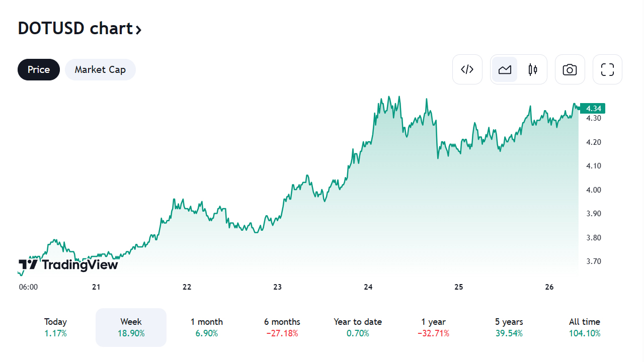Open the chart in fullscreen mode

click(607, 69)
